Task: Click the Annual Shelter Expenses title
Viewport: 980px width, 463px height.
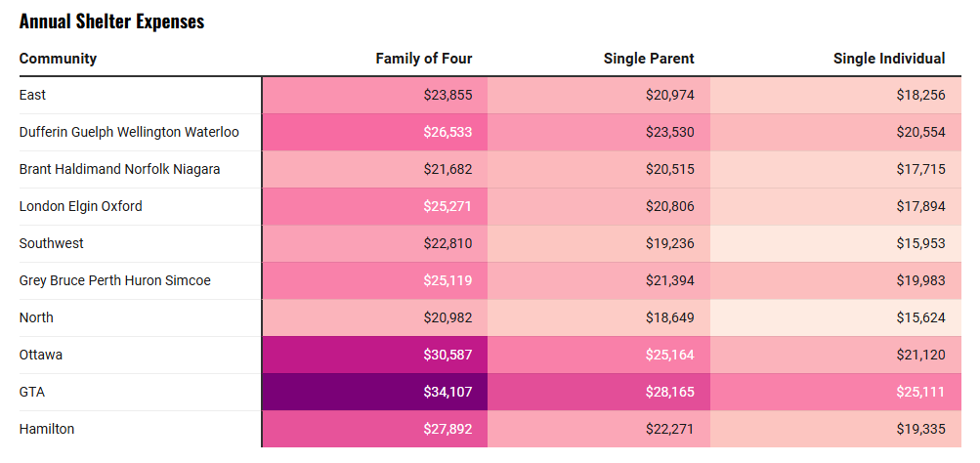Action: pos(112,21)
